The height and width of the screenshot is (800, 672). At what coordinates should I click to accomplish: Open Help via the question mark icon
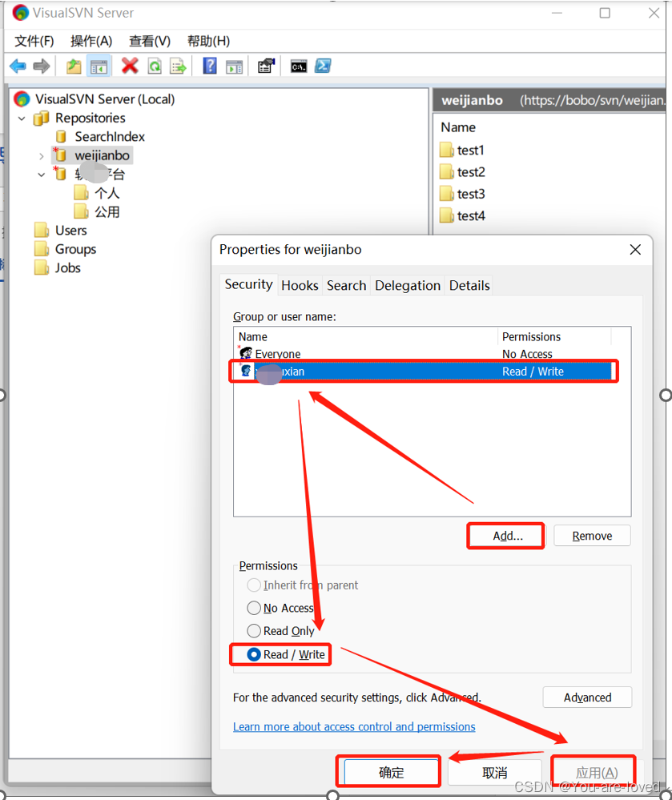tap(210, 66)
